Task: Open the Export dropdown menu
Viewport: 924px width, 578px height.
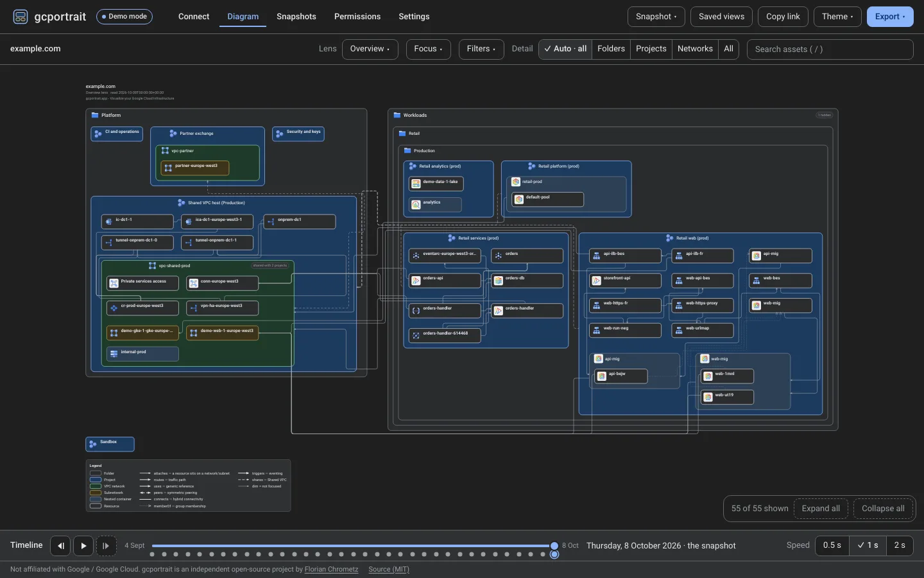Action: click(890, 17)
